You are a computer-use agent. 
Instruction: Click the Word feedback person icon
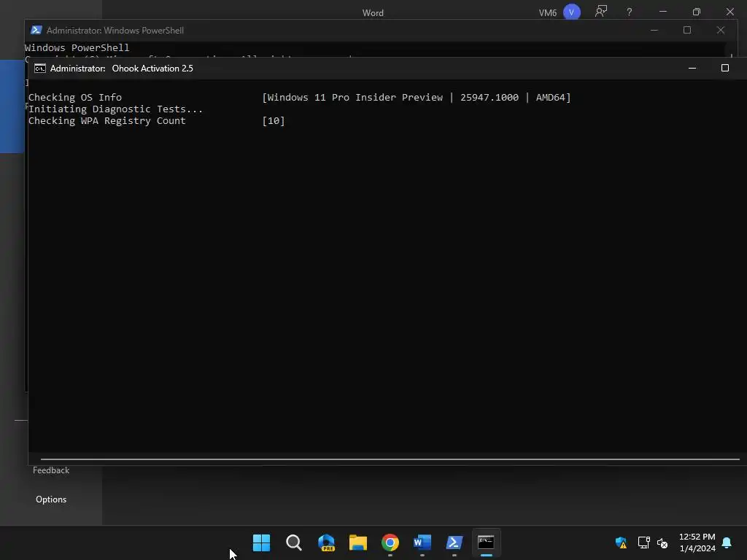[x=601, y=12]
